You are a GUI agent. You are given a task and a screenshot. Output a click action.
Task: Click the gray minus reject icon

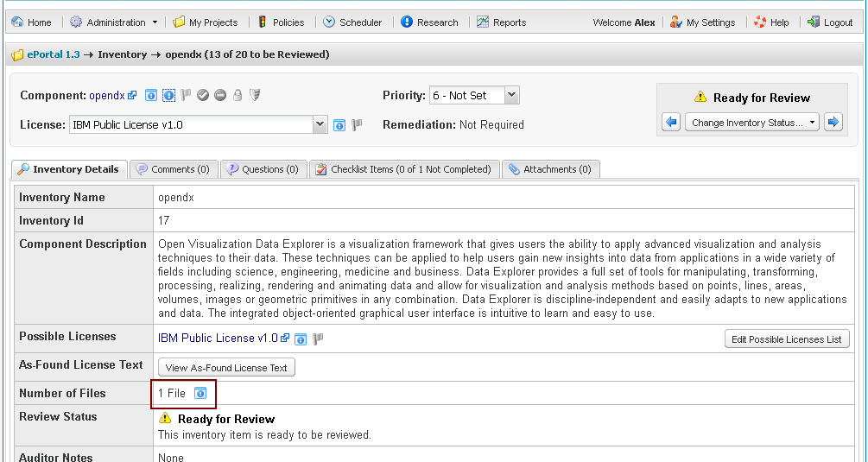(x=220, y=95)
